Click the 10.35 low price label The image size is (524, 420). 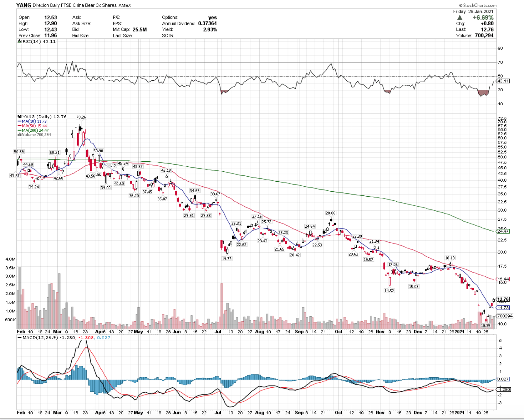point(486,326)
